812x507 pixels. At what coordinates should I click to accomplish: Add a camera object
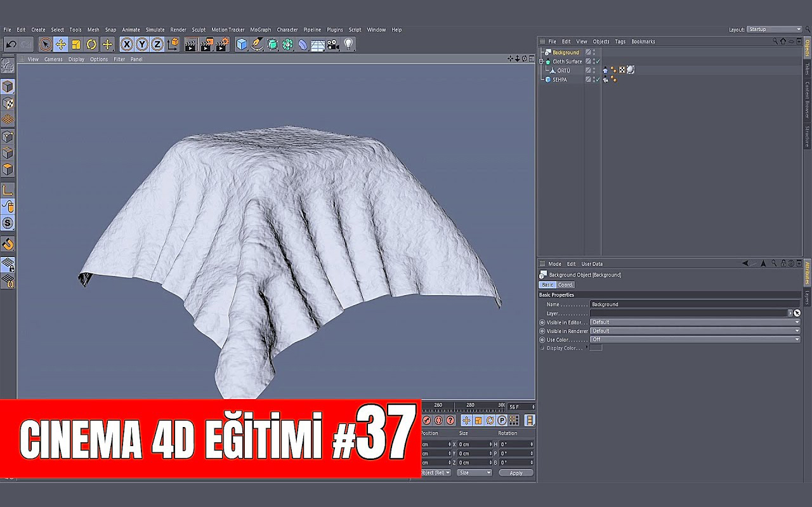point(333,44)
